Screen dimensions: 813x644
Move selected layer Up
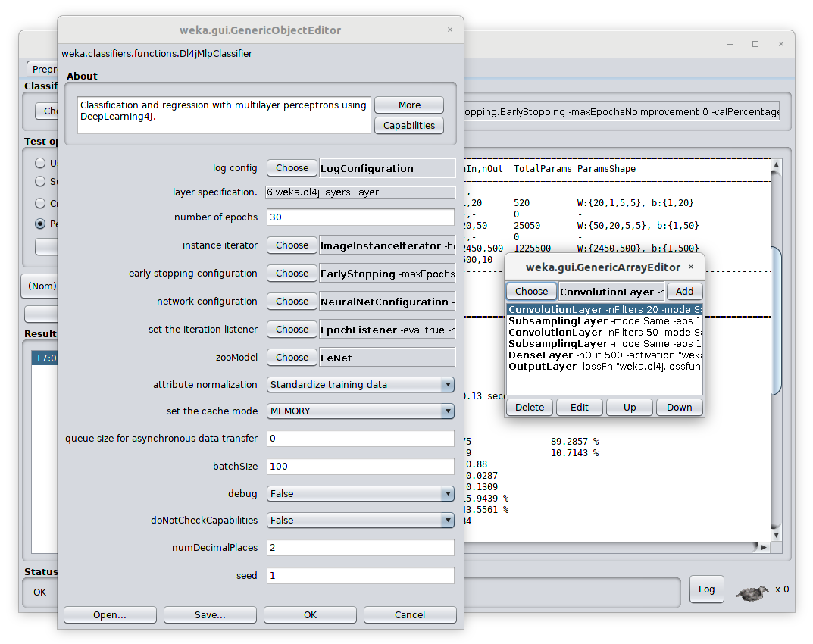[630, 407]
